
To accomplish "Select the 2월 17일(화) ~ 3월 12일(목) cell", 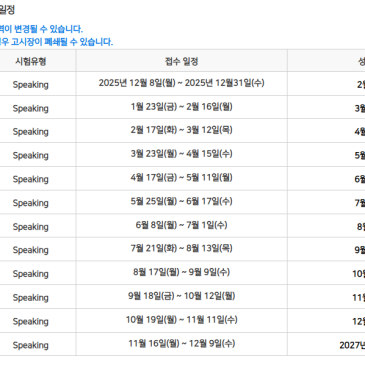I will 182,130.
